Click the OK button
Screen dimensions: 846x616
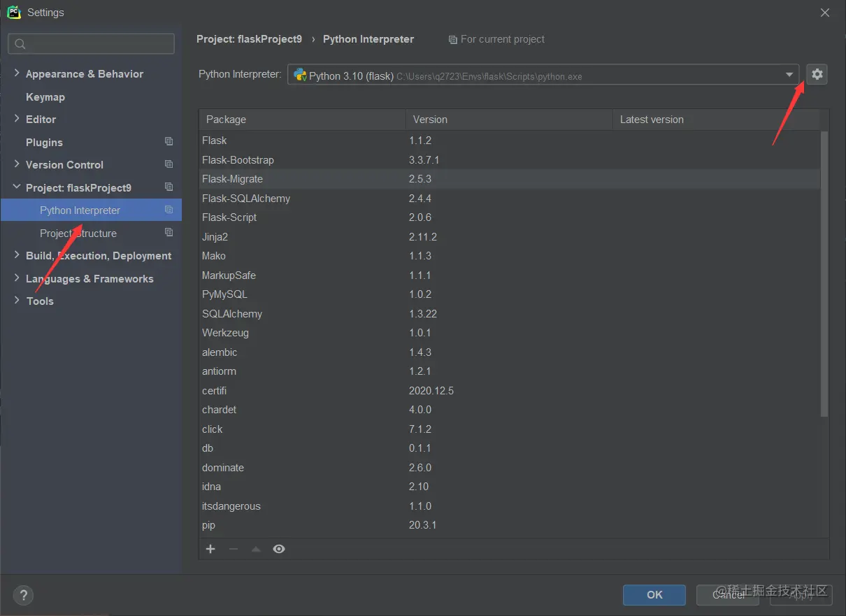click(654, 594)
